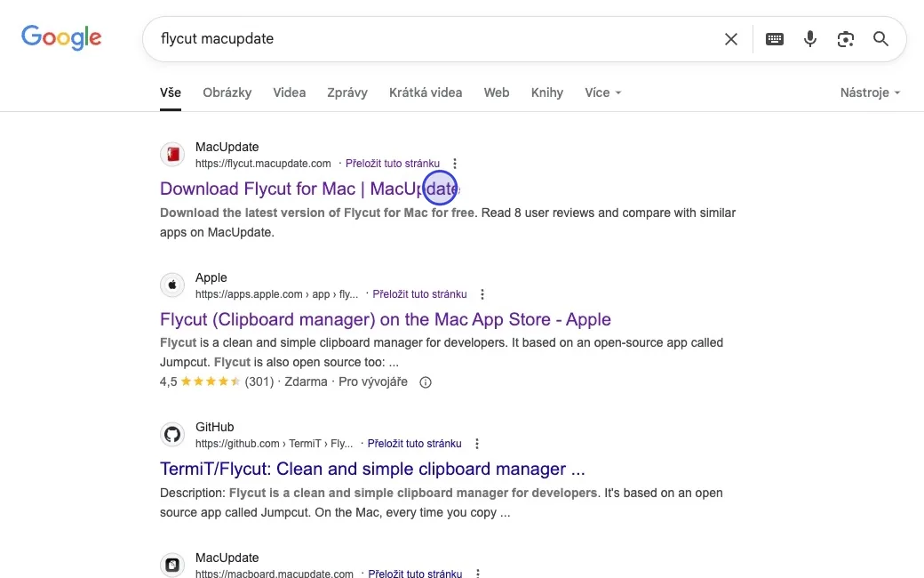Switch to the Knihy tab
Screen dimensions: 924x578
(547, 92)
